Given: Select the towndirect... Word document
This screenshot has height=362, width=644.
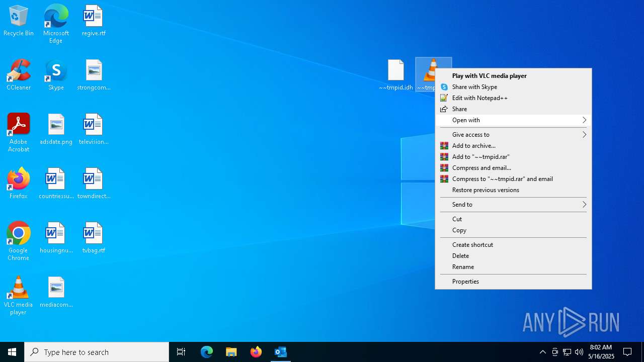Looking at the screenshot, I should tap(94, 184).
